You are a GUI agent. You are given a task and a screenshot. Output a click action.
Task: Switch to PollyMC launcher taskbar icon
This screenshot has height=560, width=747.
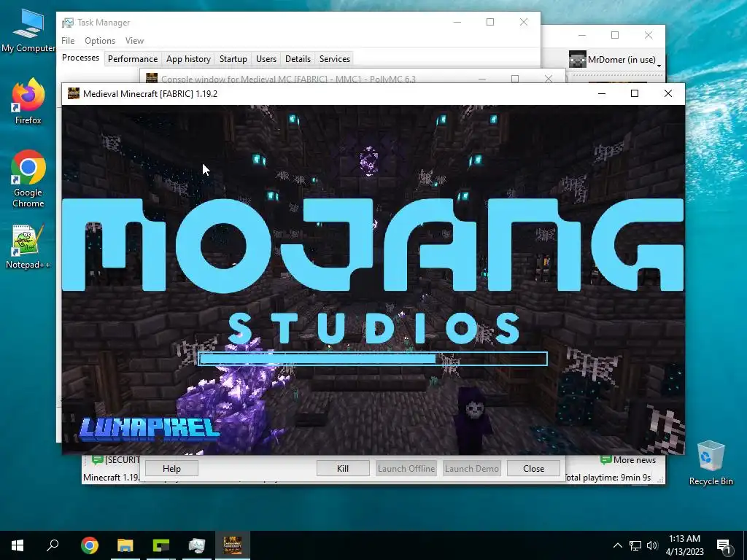click(x=161, y=545)
